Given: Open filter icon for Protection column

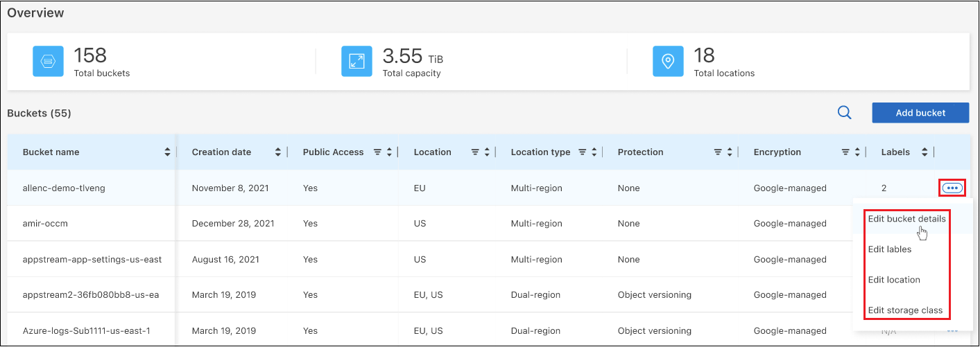Looking at the screenshot, I should point(718,152).
